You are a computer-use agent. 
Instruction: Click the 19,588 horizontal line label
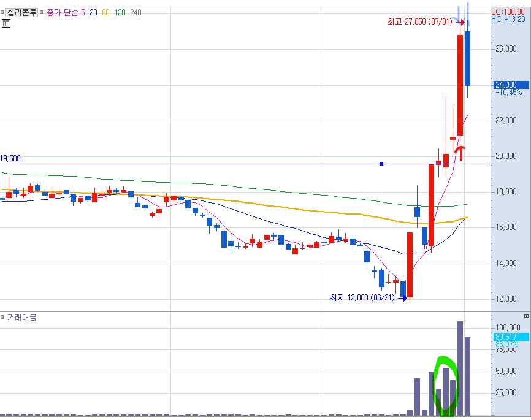coord(10,159)
